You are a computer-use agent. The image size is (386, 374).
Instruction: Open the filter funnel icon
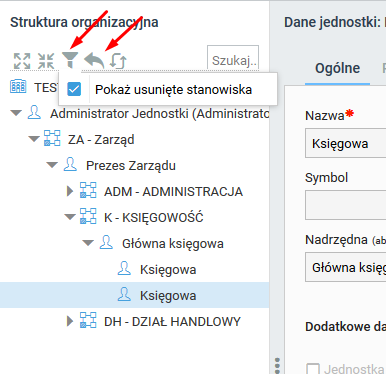click(70, 60)
